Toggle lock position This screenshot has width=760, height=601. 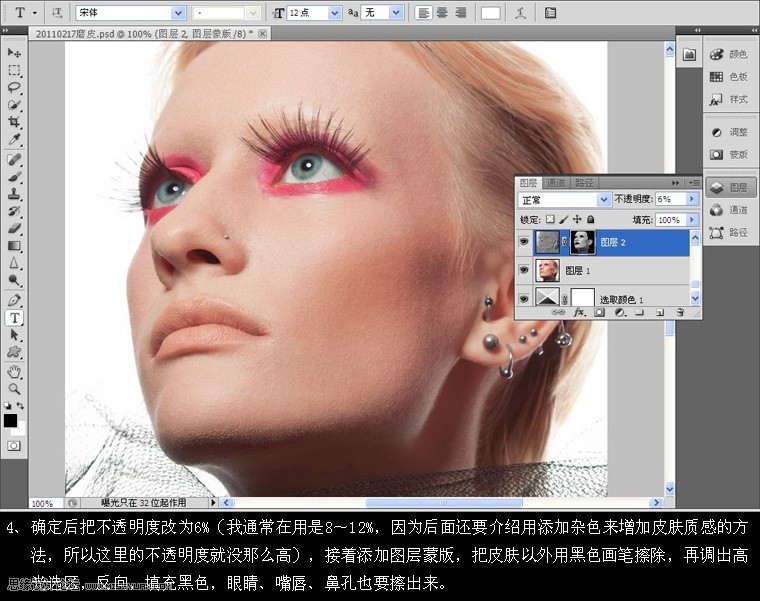(x=577, y=220)
